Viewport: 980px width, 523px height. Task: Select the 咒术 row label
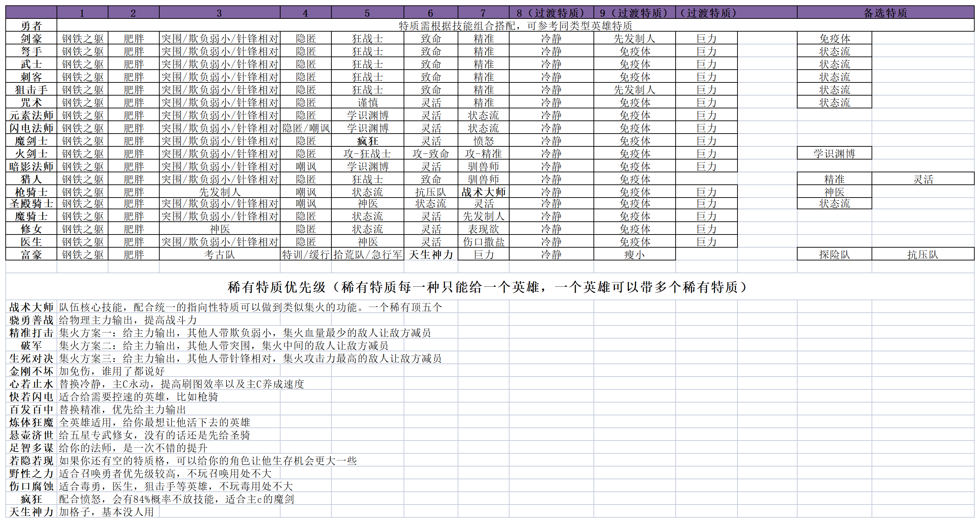31,102
